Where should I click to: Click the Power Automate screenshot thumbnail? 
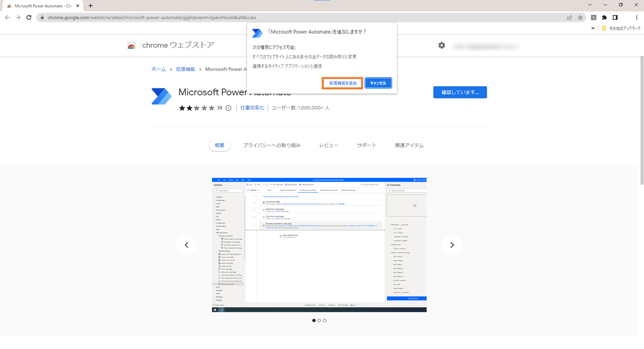pos(319,245)
